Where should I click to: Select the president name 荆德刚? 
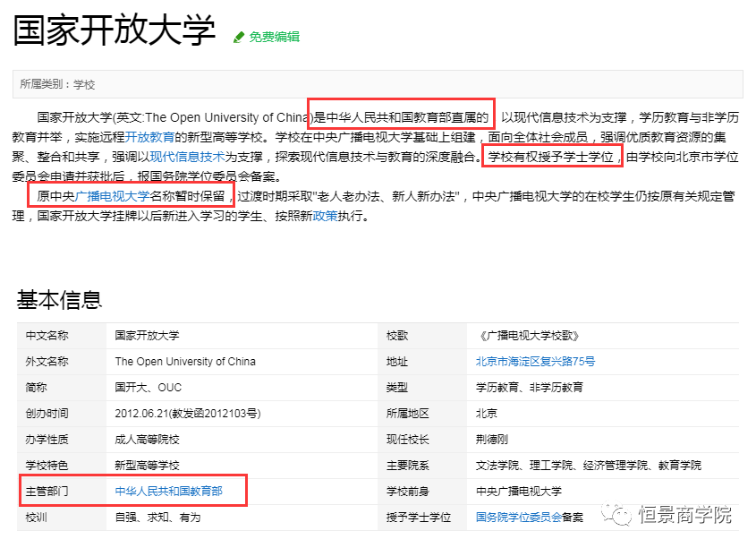(492, 440)
